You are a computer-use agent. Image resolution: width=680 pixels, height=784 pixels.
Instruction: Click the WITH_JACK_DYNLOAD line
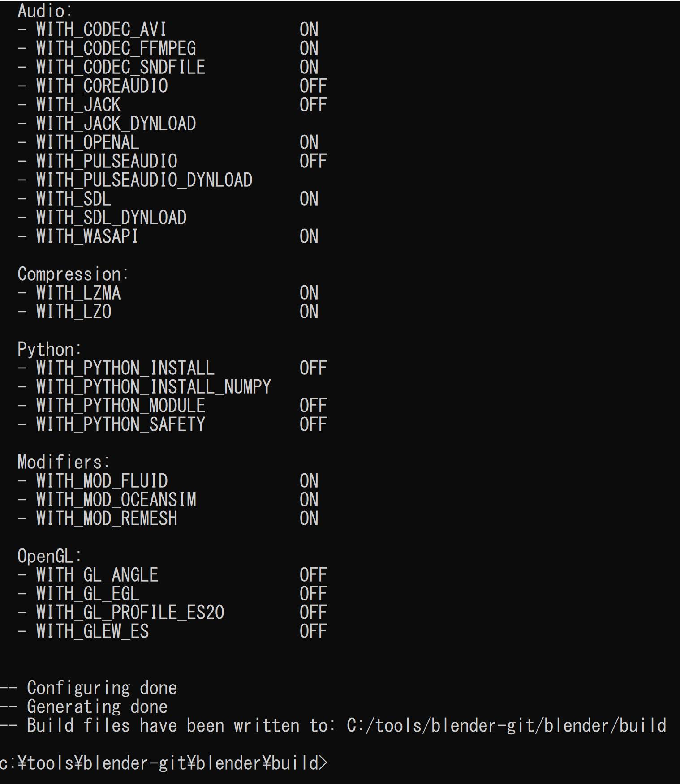coord(107,124)
